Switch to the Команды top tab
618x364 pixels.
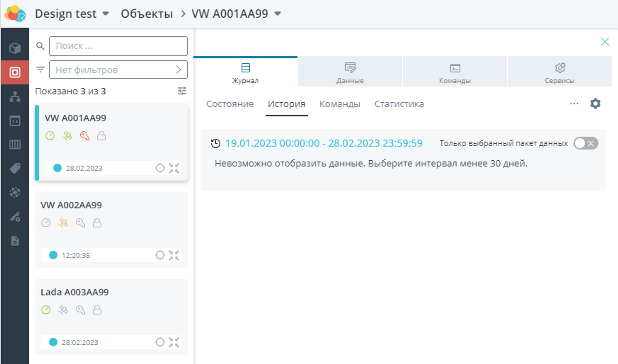[455, 72]
